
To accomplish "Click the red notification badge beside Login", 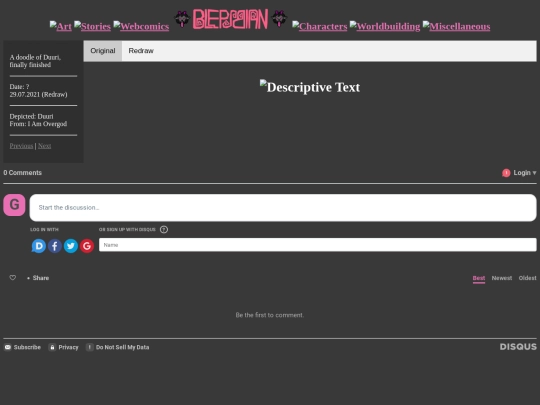I will tap(506, 173).
